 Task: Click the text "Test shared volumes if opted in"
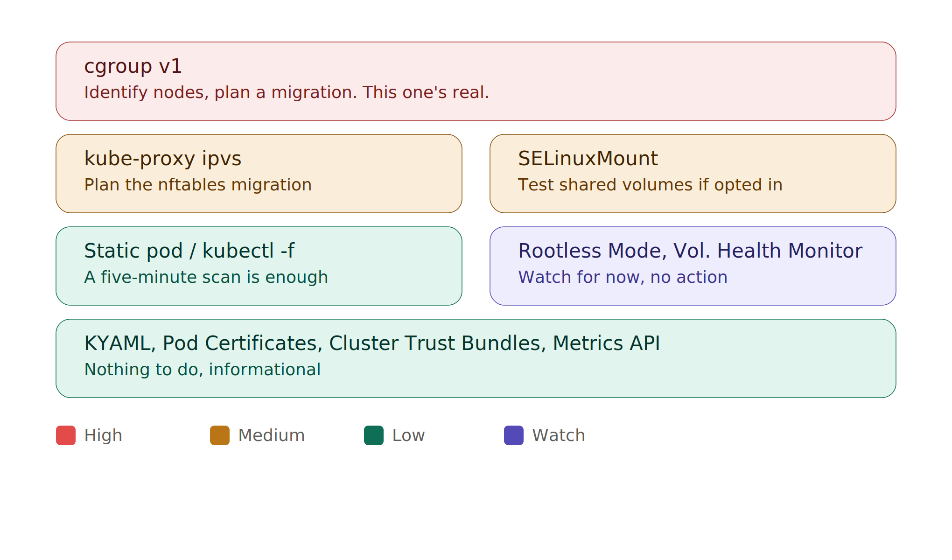coord(650,185)
